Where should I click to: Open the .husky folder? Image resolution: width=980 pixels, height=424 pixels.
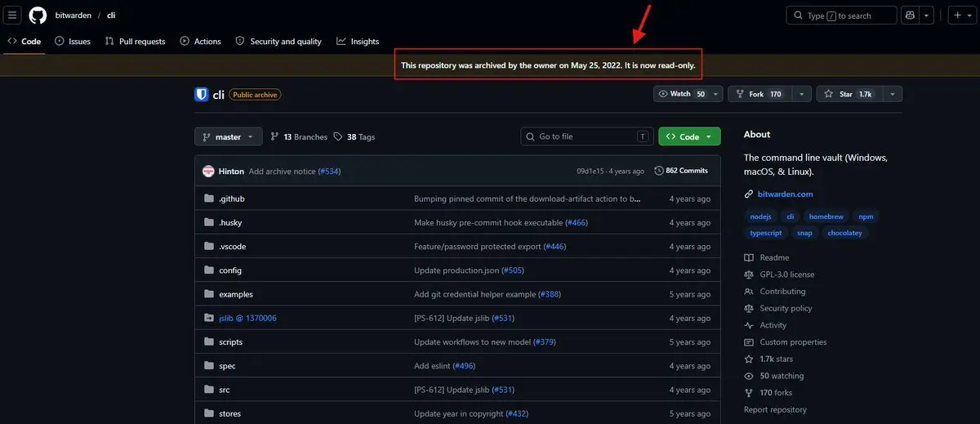pos(230,222)
